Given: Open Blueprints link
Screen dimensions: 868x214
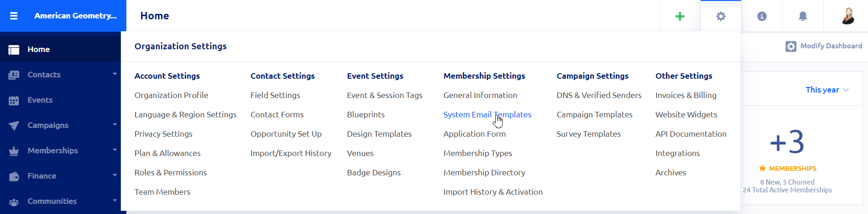Looking at the screenshot, I should pyautogui.click(x=366, y=115).
